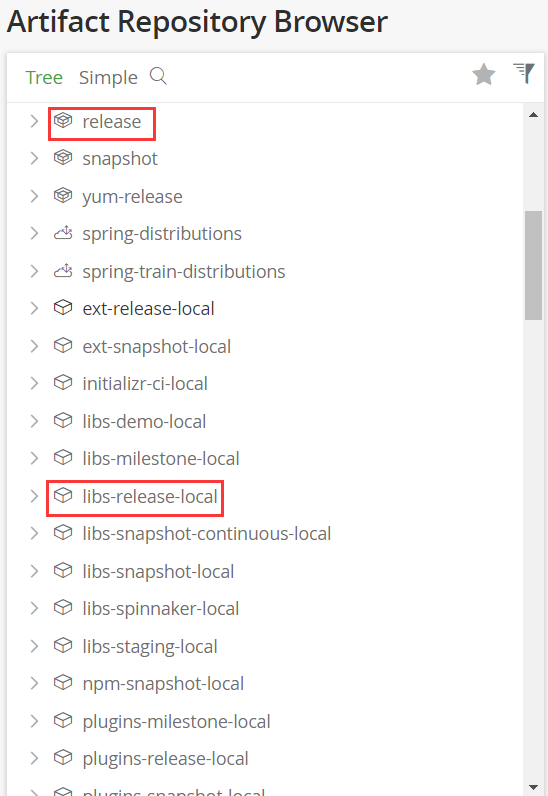Expand the libs-milestone-local tree node
Viewport: 548px width, 796px height.
(x=34, y=458)
